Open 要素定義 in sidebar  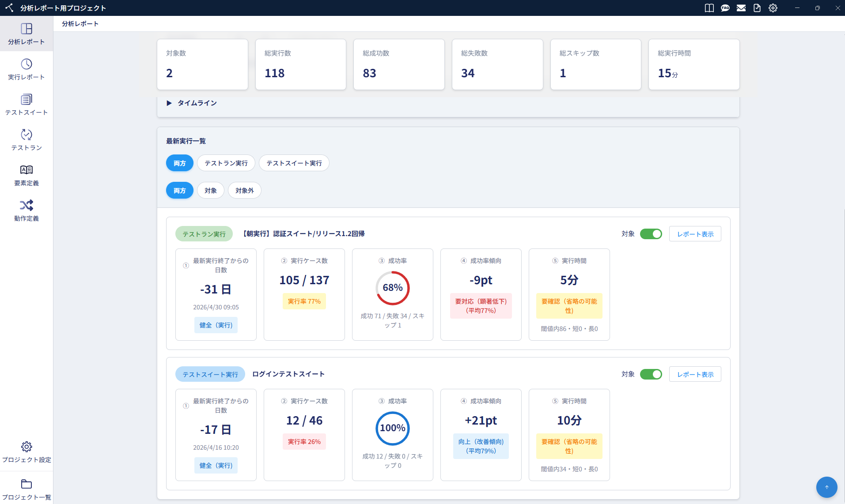(x=27, y=175)
